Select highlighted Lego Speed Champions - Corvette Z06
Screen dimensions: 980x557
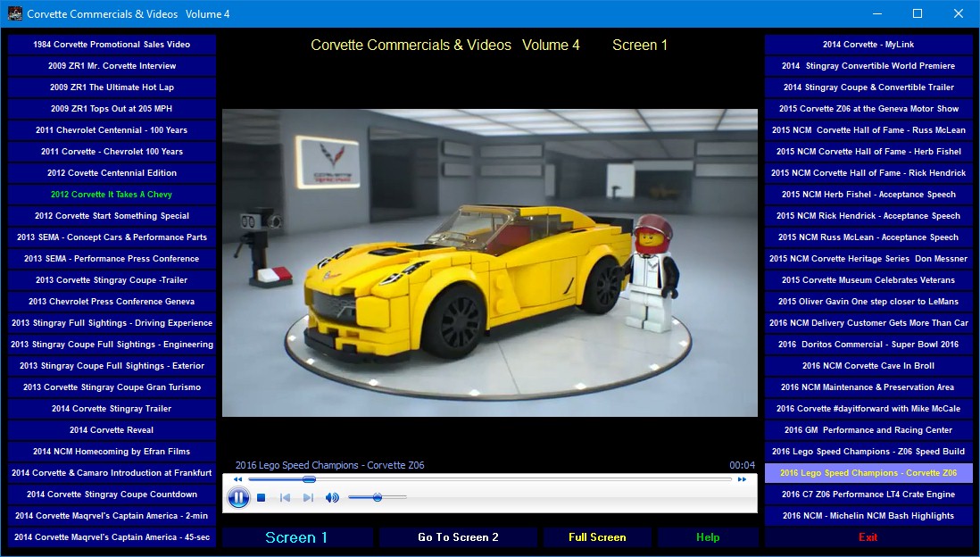(868, 472)
